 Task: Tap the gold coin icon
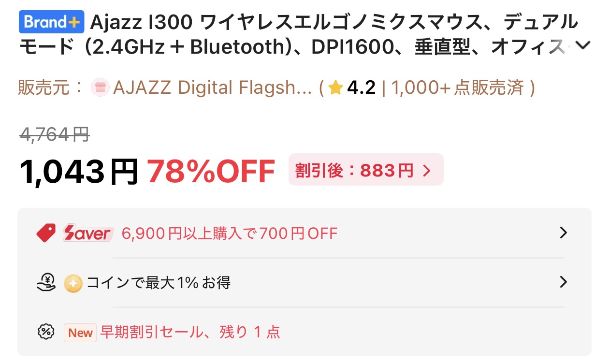[73, 283]
